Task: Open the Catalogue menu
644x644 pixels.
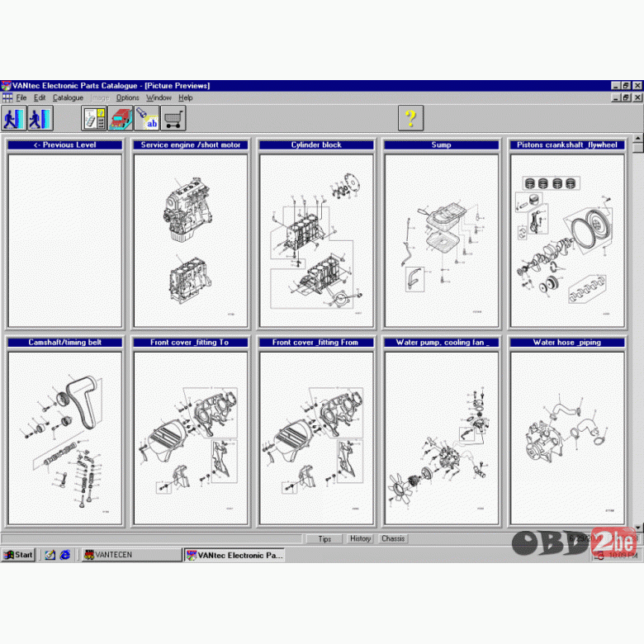Action: (68, 97)
